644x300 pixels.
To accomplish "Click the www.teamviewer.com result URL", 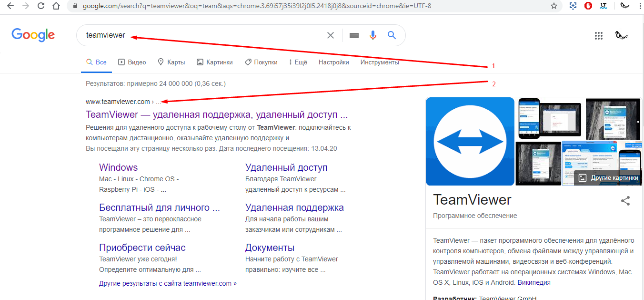I will click(x=118, y=102).
